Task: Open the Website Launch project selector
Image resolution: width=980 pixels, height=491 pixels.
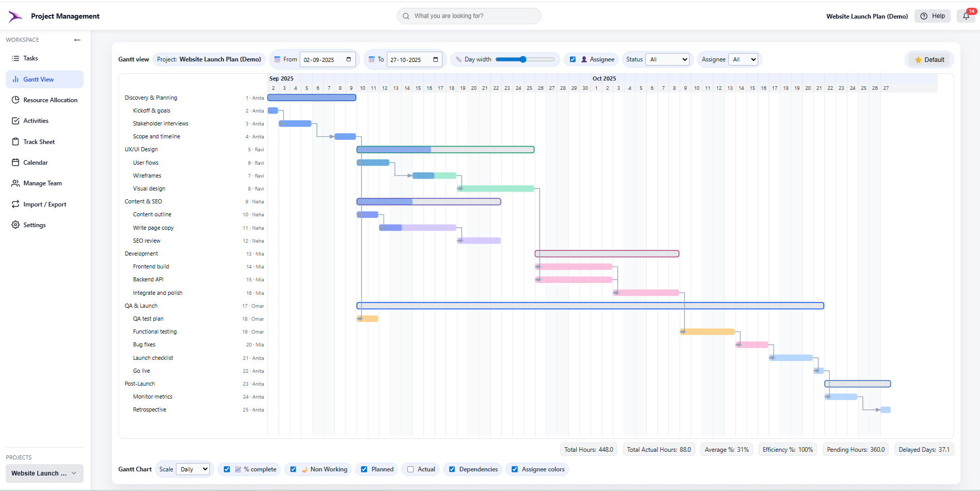Action: tap(44, 473)
